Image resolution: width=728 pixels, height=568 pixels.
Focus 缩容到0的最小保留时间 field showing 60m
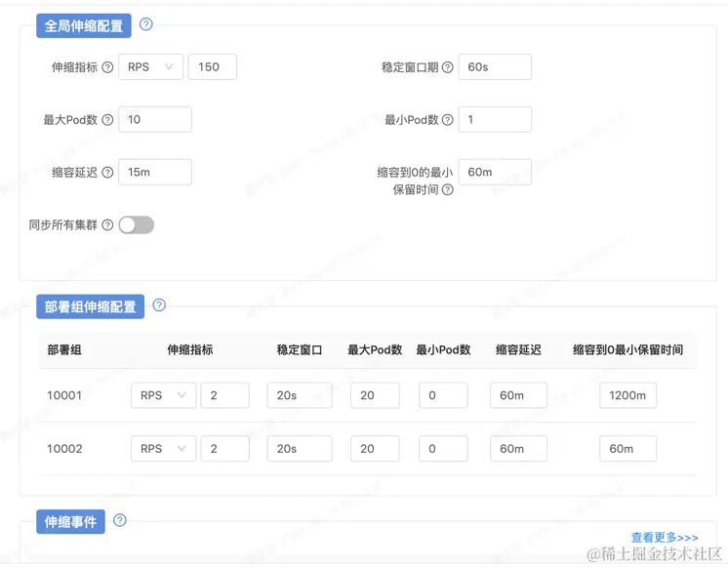(495, 172)
